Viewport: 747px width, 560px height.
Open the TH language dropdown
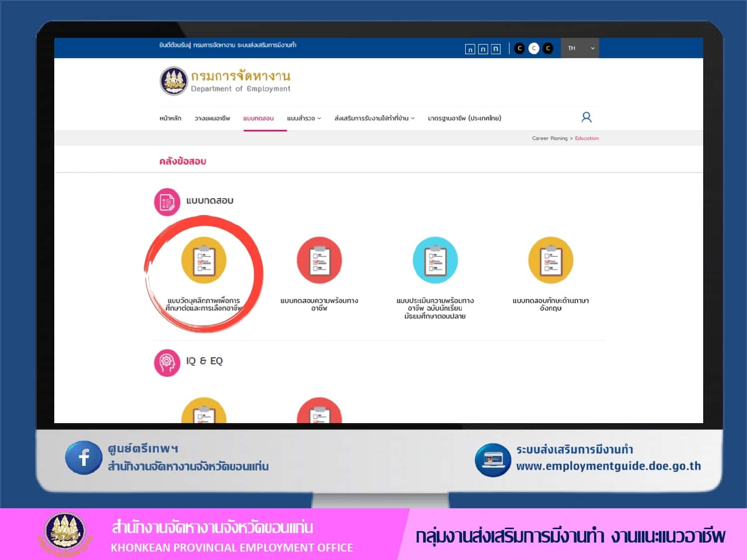[x=580, y=48]
